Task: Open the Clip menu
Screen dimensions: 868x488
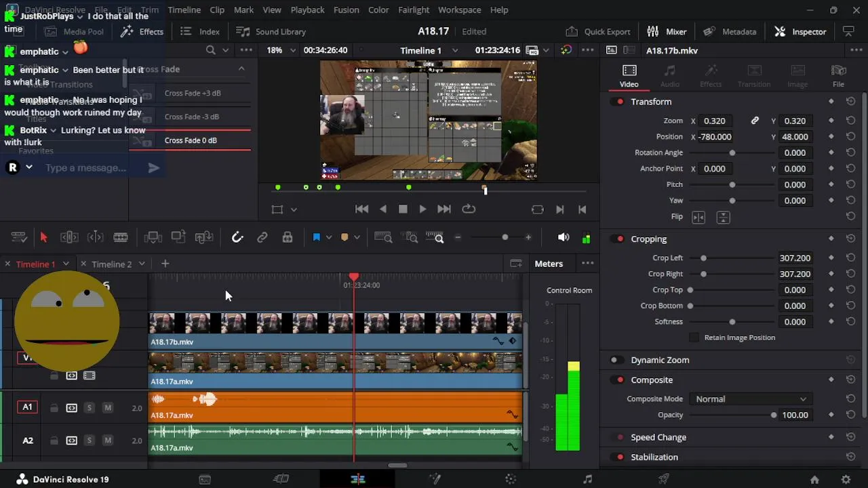Action: pyautogui.click(x=217, y=9)
